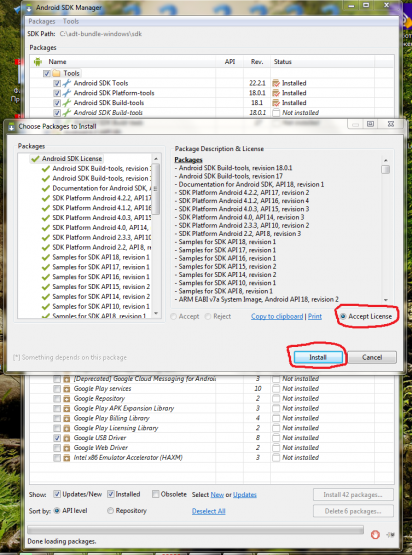
Task: Click the log icon at bottom right
Action: pos(390,534)
